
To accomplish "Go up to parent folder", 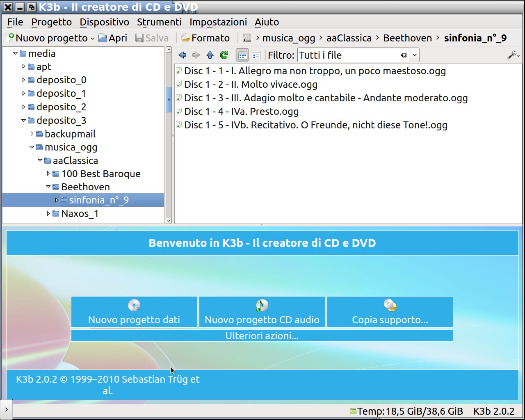I will [210, 55].
